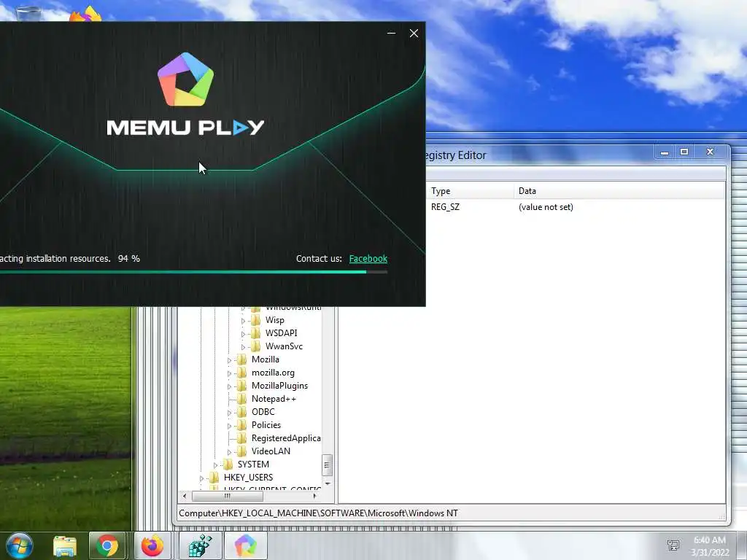747x560 pixels.
Task: Expand the WwanSvc registry key
Action: tap(243, 347)
